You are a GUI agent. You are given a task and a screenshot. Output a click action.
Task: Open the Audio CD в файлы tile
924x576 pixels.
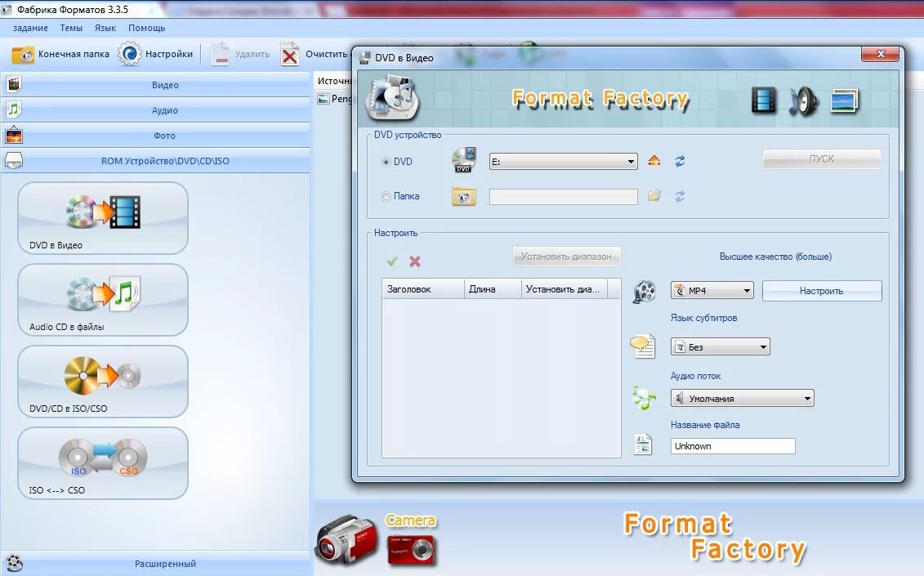click(103, 300)
